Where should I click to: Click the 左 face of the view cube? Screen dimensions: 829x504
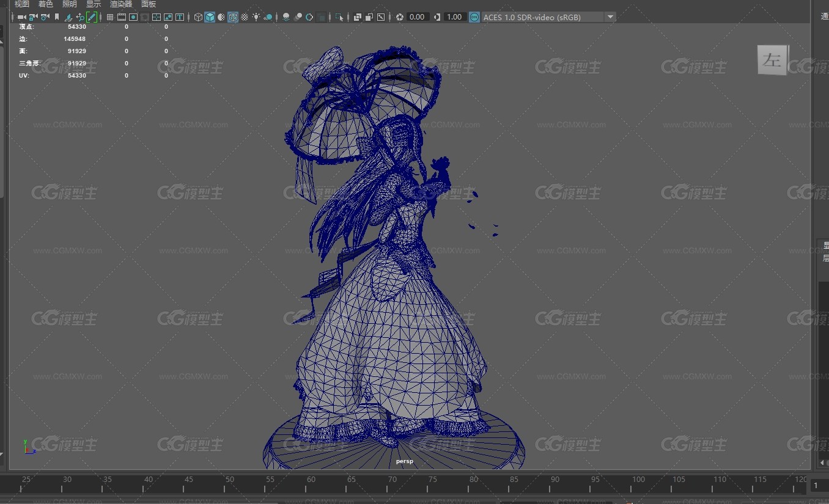(x=773, y=60)
